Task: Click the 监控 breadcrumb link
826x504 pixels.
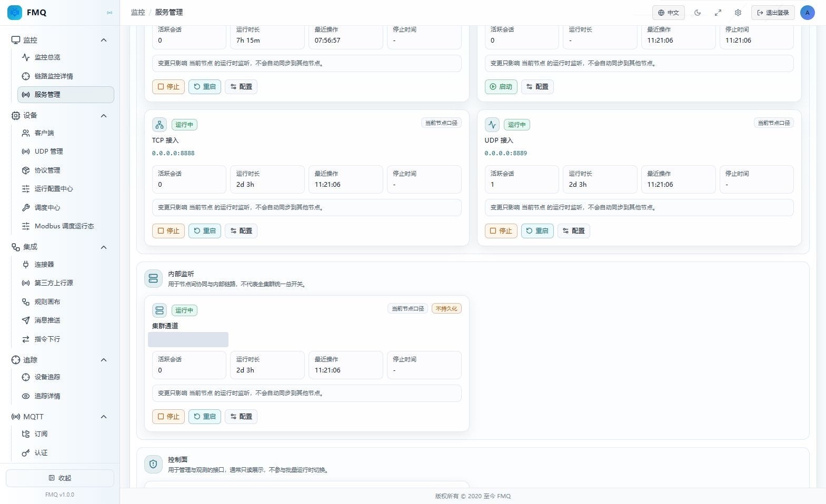Action: [138, 12]
